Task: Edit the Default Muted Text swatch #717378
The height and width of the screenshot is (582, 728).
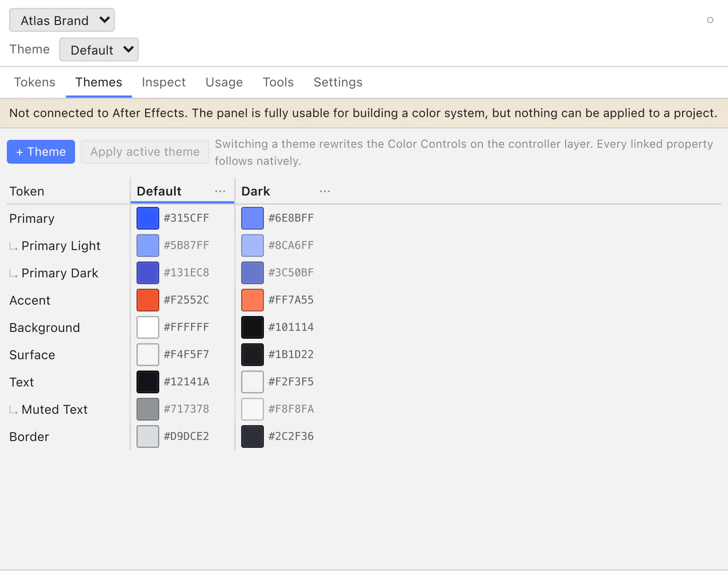Action: point(148,409)
